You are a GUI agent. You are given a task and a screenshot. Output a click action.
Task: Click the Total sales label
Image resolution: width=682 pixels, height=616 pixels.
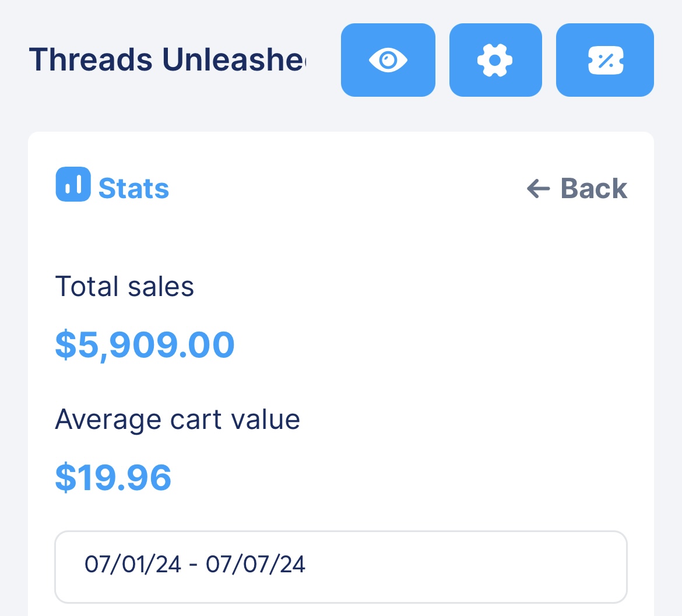[124, 287]
